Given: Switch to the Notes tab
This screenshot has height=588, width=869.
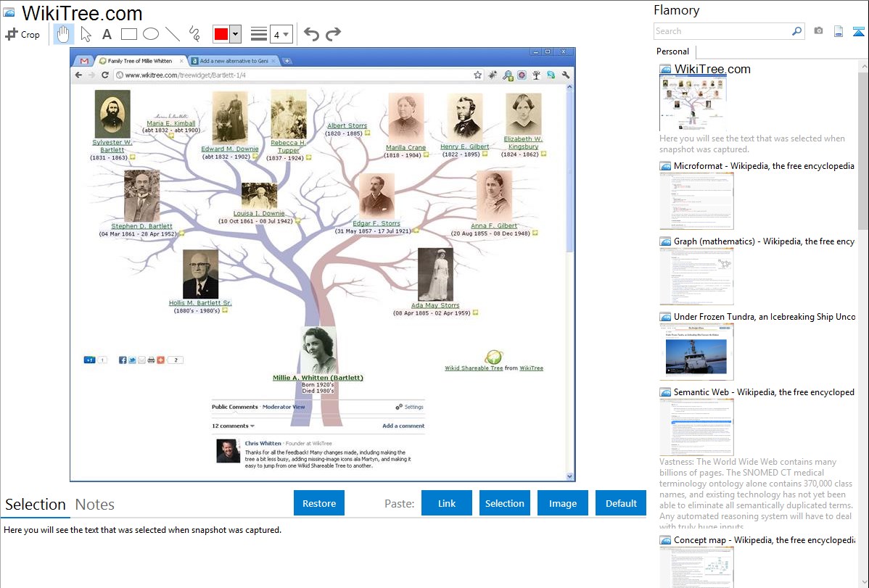Looking at the screenshot, I should pyautogui.click(x=94, y=505).
